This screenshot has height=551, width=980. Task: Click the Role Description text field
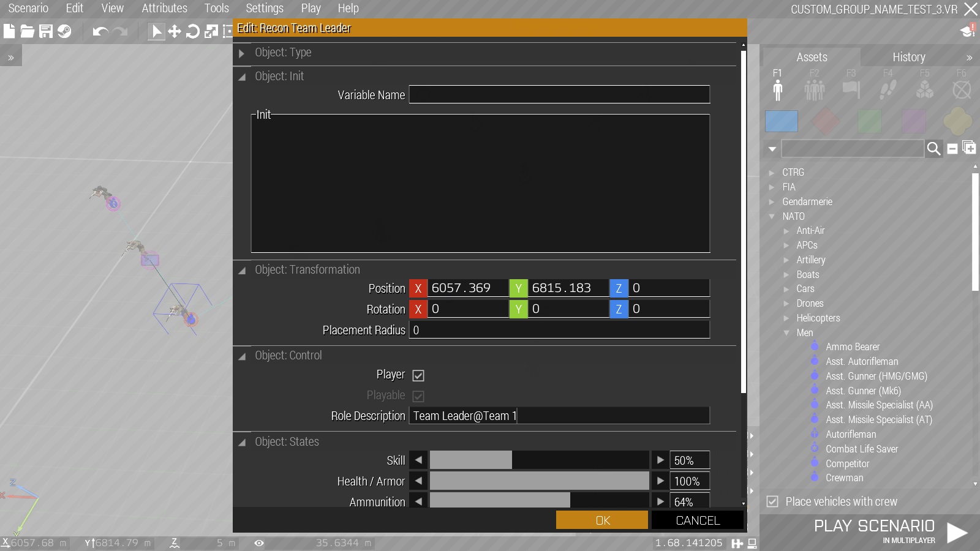point(559,416)
